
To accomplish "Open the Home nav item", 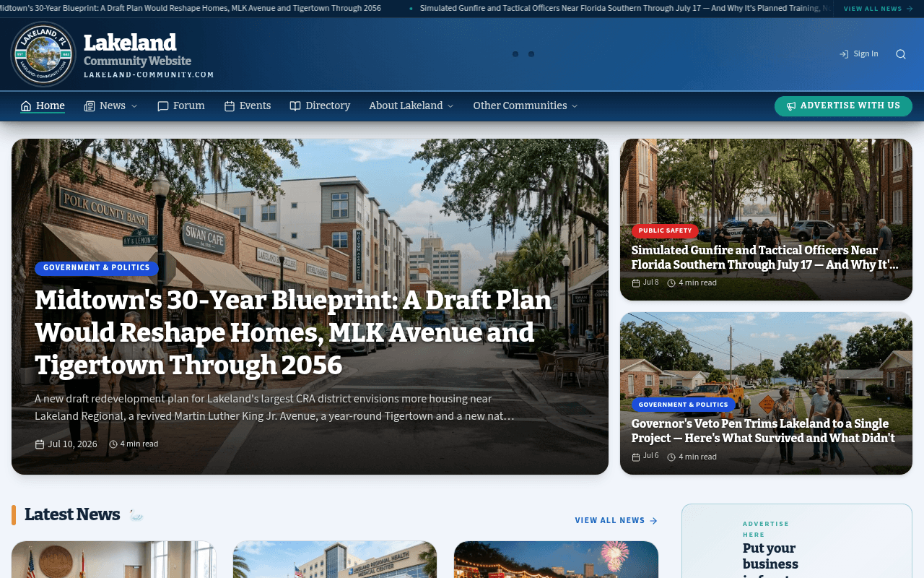I will click(x=43, y=106).
